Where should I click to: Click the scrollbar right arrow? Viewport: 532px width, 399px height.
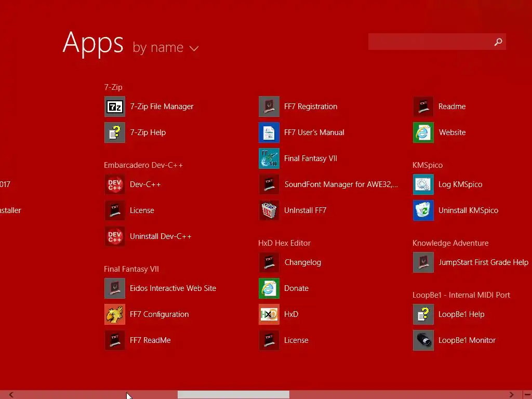point(512,395)
